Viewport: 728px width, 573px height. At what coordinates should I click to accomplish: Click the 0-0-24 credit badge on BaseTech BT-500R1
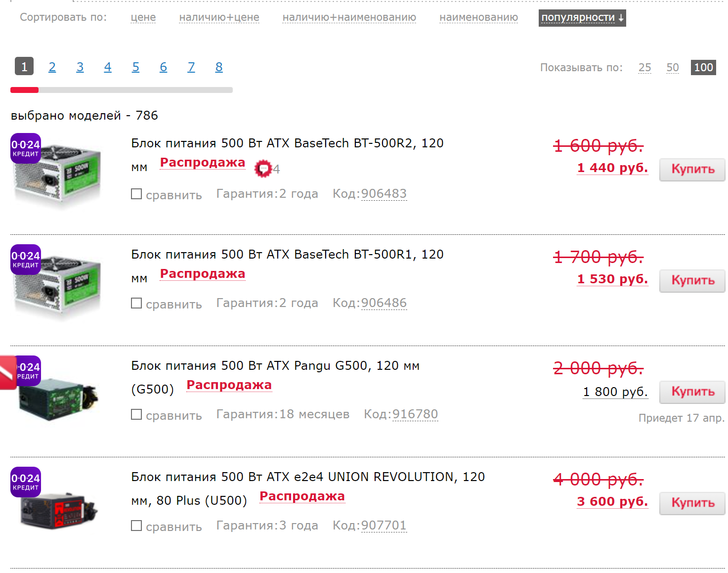26,259
